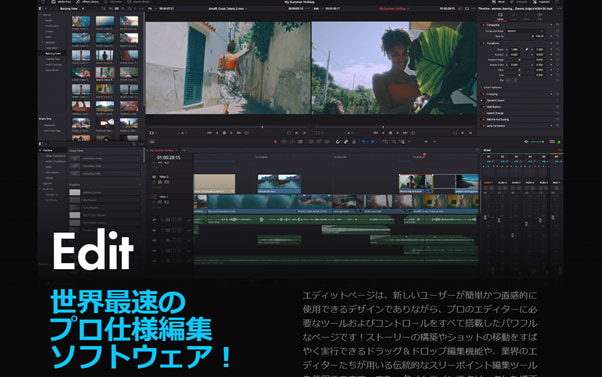602x377 pixels.
Task: Click the Zoom X value field
Action: pyautogui.click(x=514, y=50)
